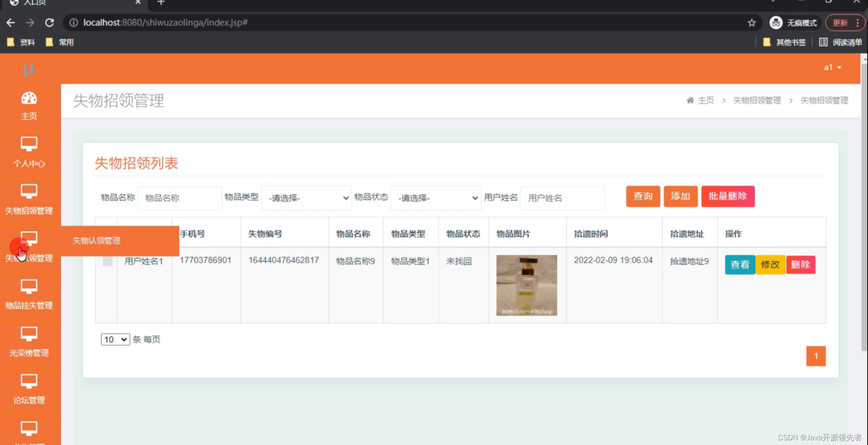Bookmark page with star icon
868x445 pixels.
tap(751, 23)
